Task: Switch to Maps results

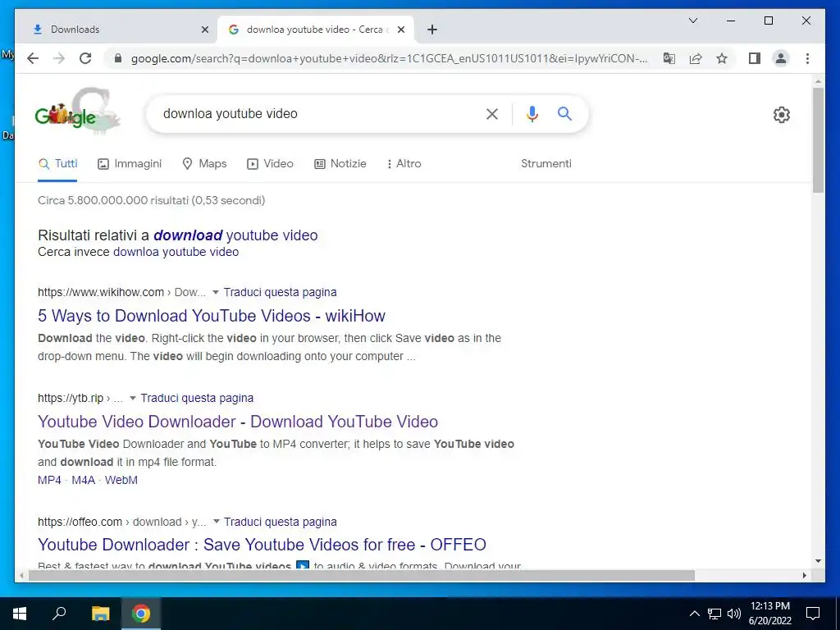Action: point(204,164)
